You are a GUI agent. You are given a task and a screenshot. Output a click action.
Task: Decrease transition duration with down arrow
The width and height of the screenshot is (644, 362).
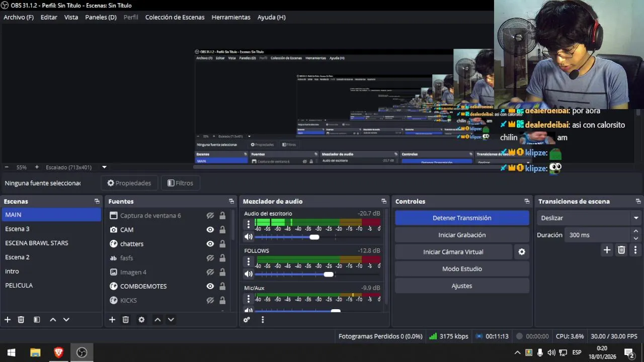coord(636,238)
